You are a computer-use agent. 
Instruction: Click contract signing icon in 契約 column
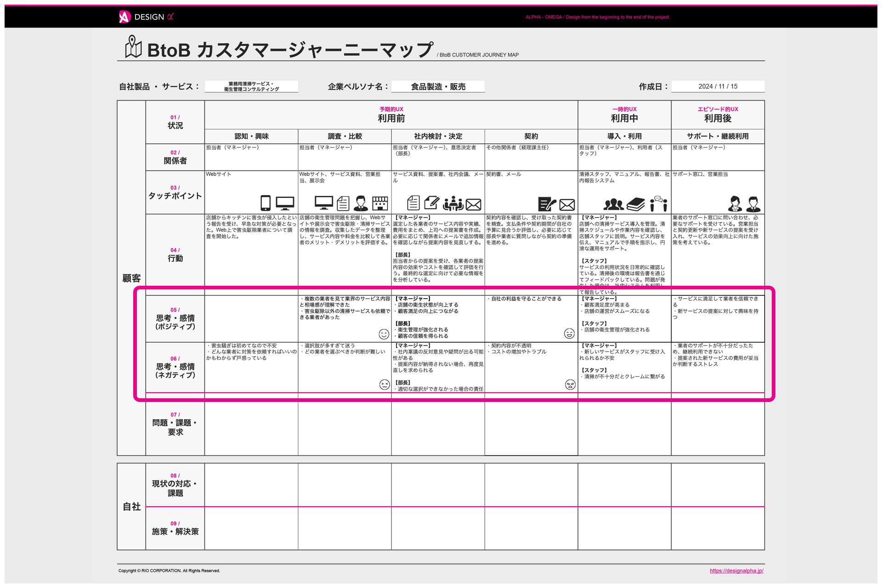(x=547, y=204)
